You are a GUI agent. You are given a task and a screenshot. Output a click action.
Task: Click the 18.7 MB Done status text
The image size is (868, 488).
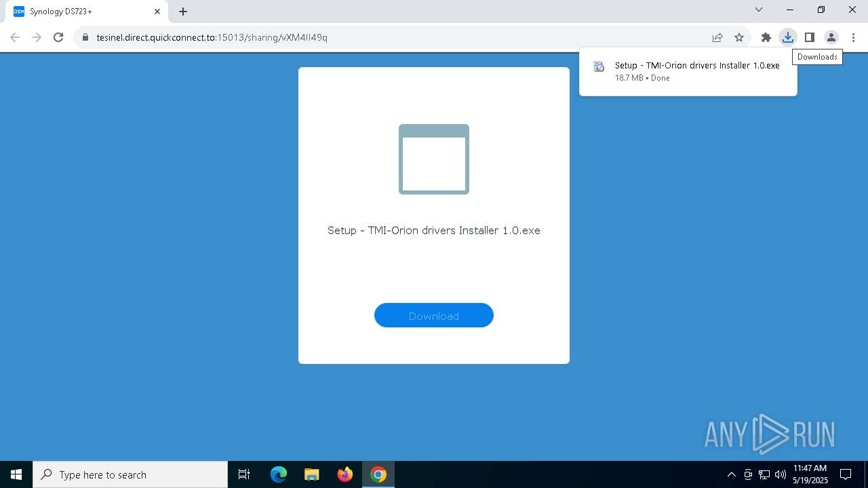[x=642, y=78]
